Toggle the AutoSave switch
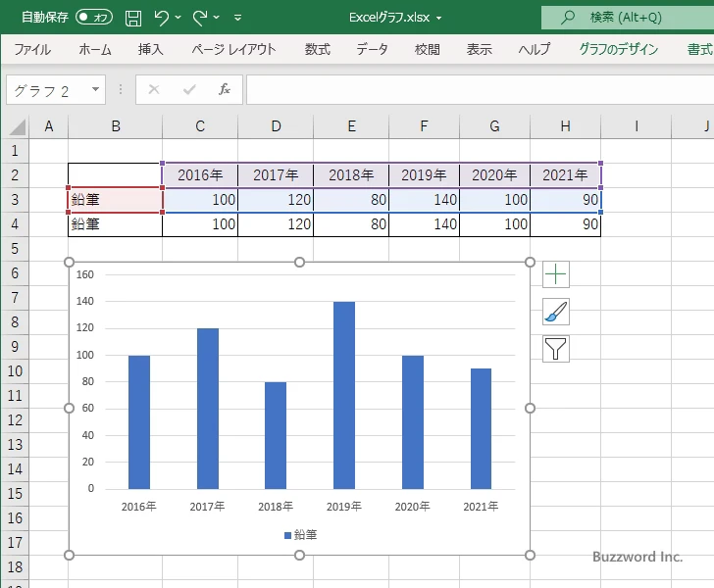 pyautogui.click(x=94, y=18)
